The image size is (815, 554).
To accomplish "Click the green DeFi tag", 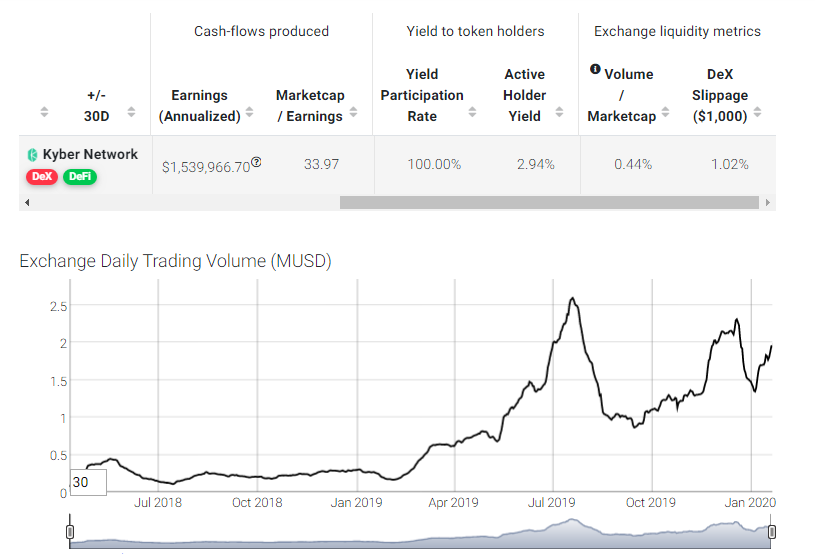I will click(x=80, y=177).
